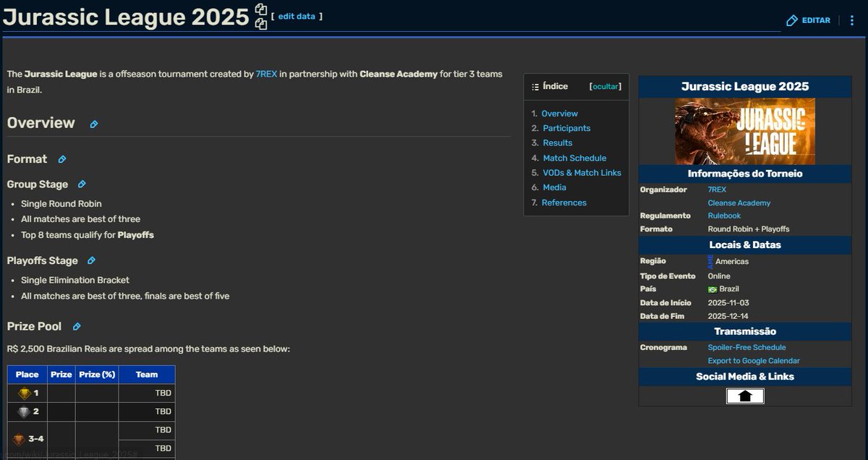Open the Rulebook link

(x=724, y=216)
